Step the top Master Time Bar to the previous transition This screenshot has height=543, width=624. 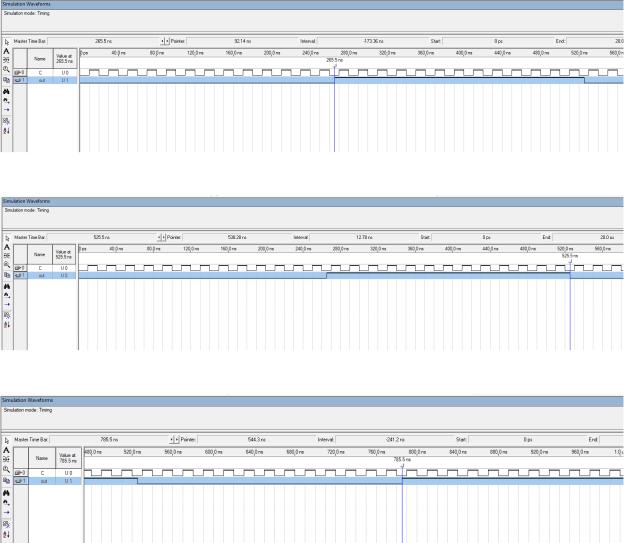point(162,41)
